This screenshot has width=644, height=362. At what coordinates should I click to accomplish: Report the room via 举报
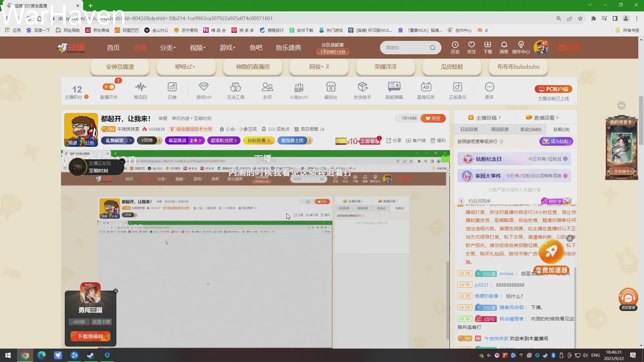tap(163, 118)
